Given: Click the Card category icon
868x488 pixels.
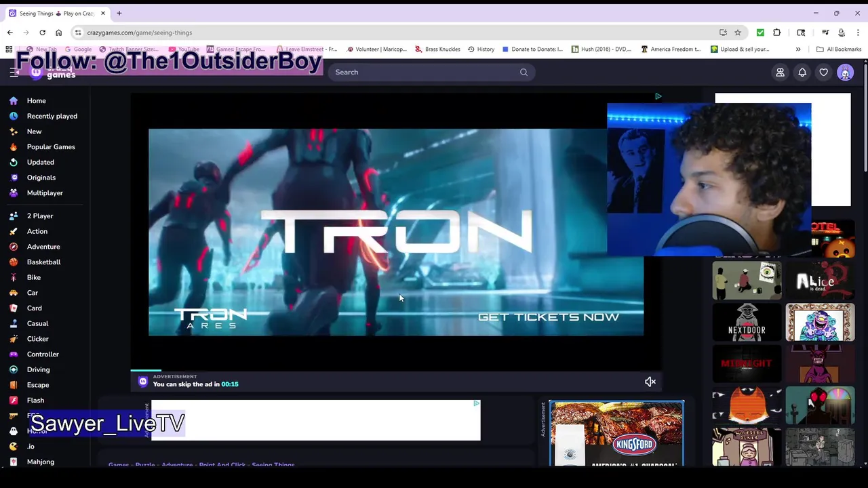Looking at the screenshot, I should [x=14, y=308].
